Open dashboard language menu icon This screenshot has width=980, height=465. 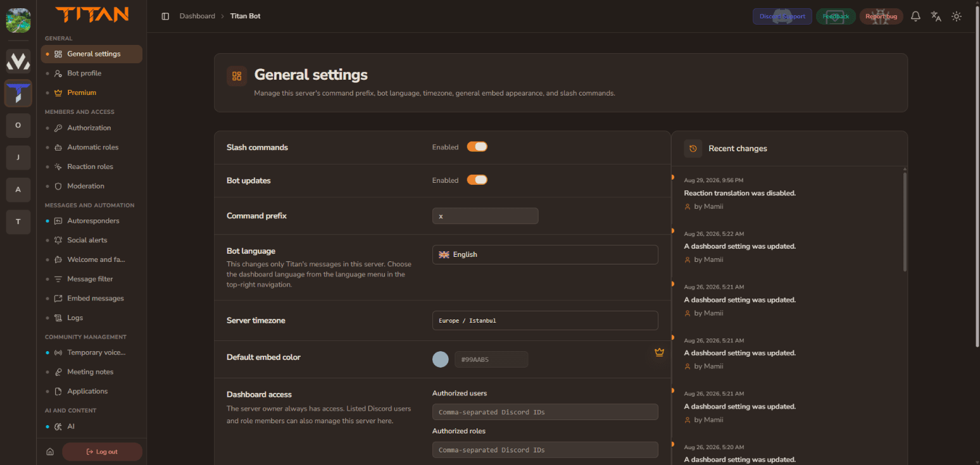coord(936,16)
